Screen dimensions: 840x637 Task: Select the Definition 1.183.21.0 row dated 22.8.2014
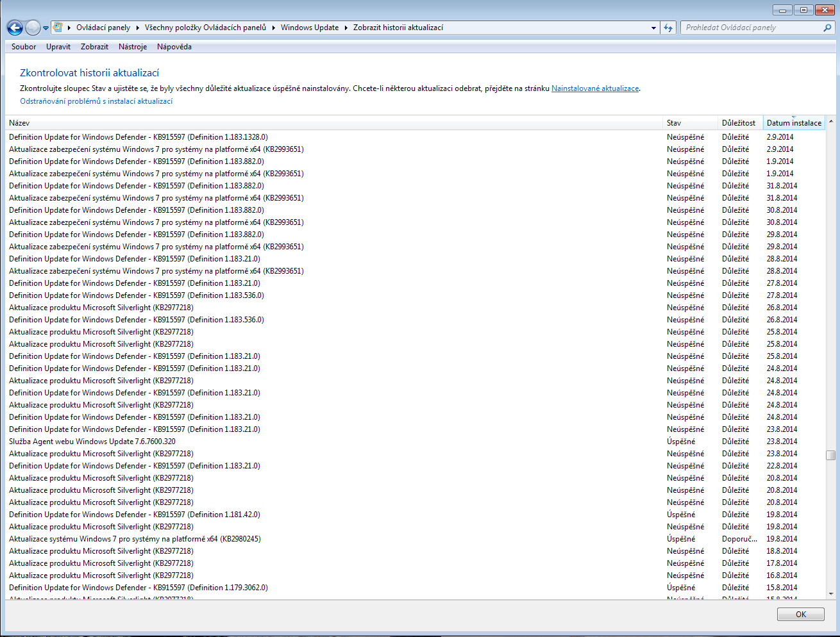coord(416,466)
